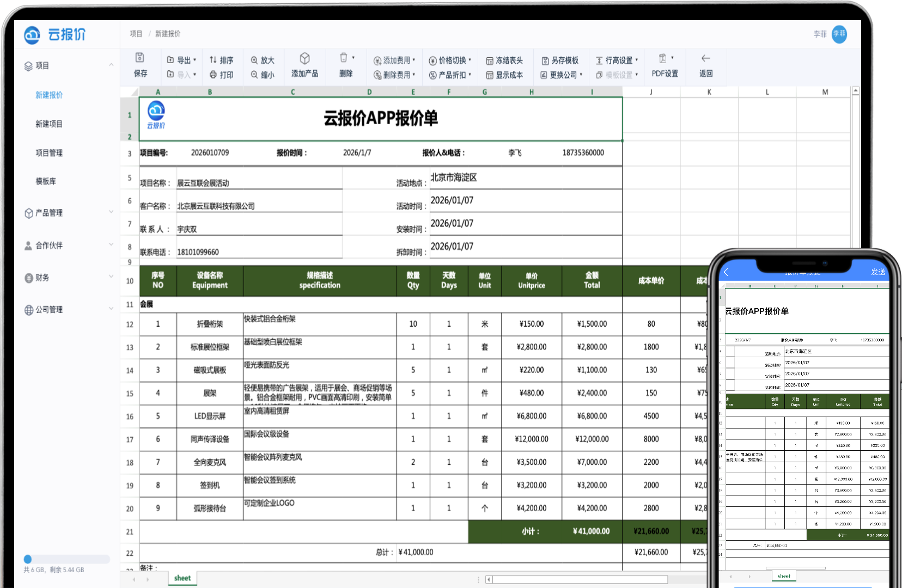Open the Add Fee (添加费用) dropdown
The image size is (902, 588).
tap(394, 60)
